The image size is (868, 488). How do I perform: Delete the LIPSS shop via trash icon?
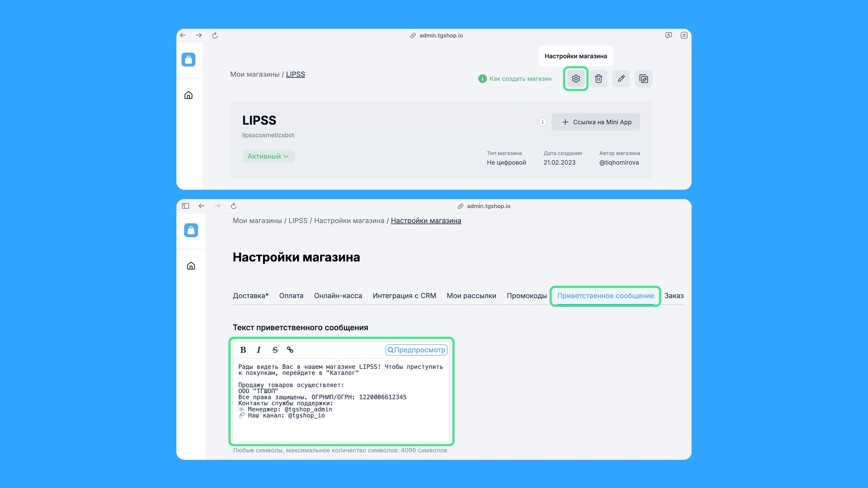coord(599,78)
